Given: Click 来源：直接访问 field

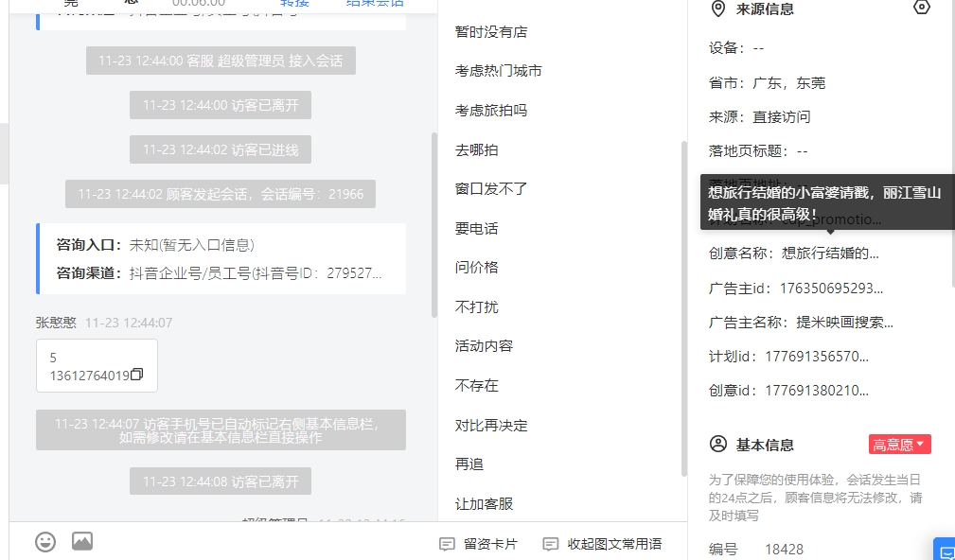Looking at the screenshot, I should coord(759,117).
